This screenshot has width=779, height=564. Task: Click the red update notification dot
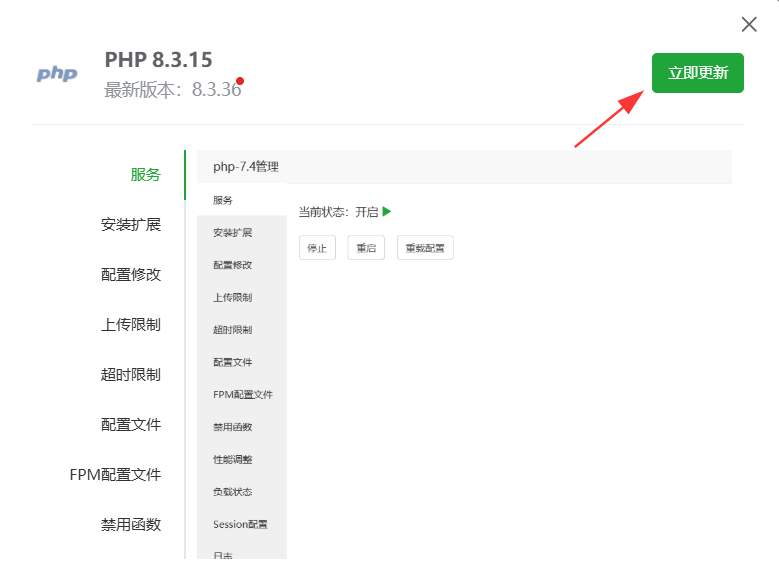click(x=240, y=81)
